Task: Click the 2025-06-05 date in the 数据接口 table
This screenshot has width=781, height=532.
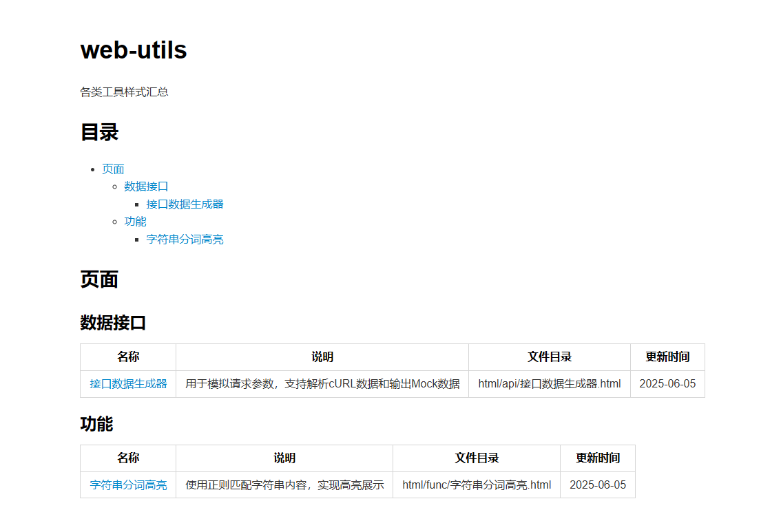Action: 667,384
